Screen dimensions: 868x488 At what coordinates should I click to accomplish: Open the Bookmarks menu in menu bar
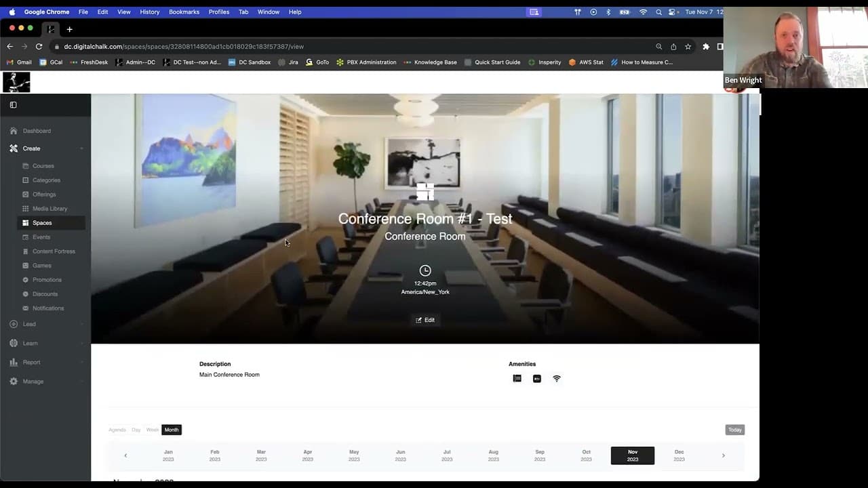coord(184,12)
